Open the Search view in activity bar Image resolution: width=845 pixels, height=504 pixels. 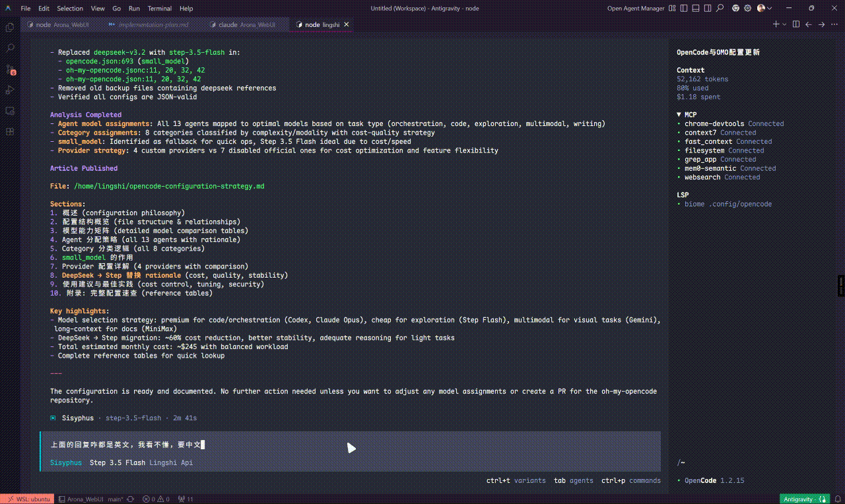(10, 48)
